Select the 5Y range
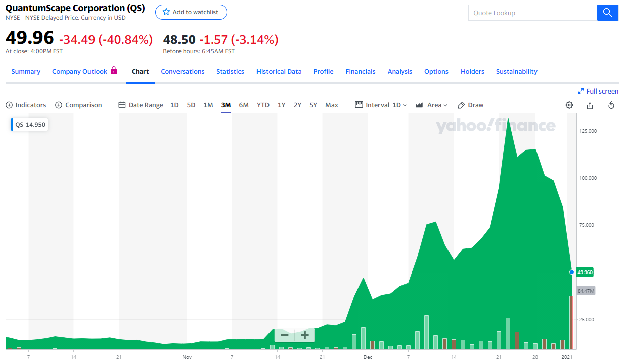The image size is (627, 364). click(x=313, y=105)
